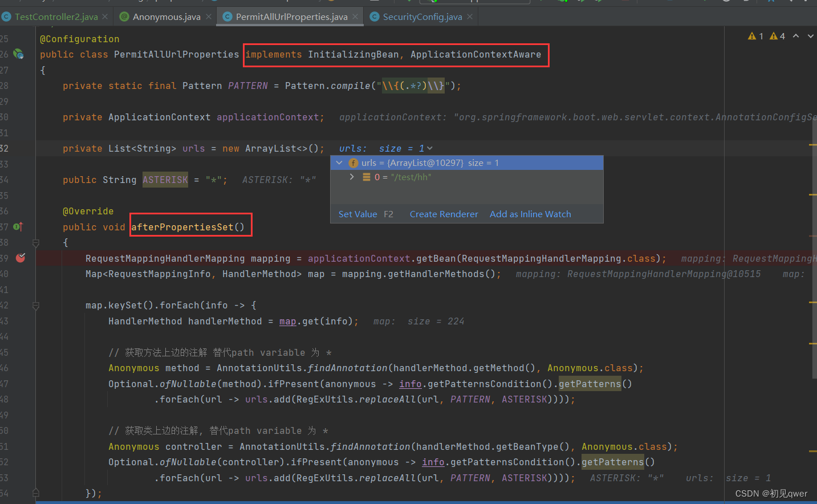Close the PermitAllUrlProperties.java tab
The height and width of the screenshot is (504, 817).
point(356,17)
